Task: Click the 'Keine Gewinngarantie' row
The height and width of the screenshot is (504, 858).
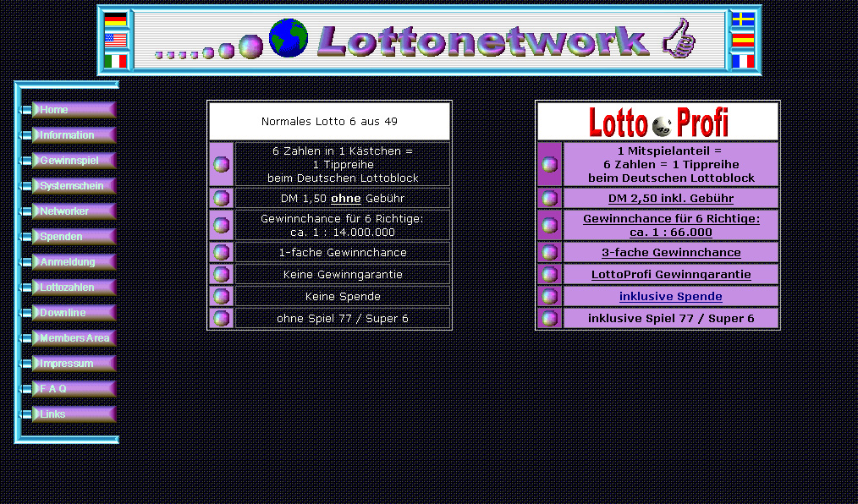Action: point(343,275)
